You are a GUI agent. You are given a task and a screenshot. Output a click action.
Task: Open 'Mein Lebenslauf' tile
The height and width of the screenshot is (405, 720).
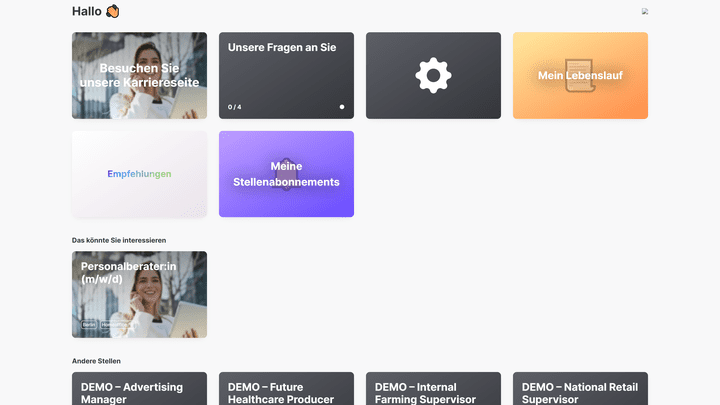coord(580,75)
